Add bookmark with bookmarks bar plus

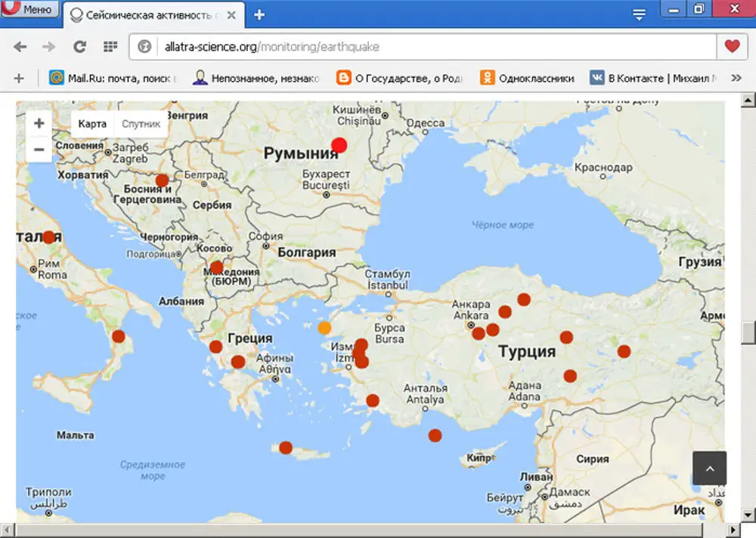coord(19,78)
